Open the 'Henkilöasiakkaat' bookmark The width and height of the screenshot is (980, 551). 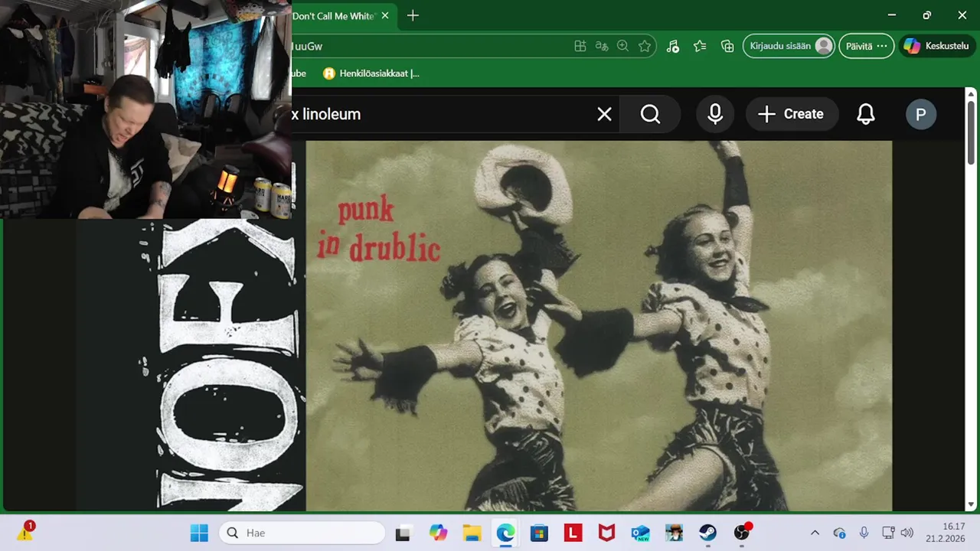(x=371, y=73)
